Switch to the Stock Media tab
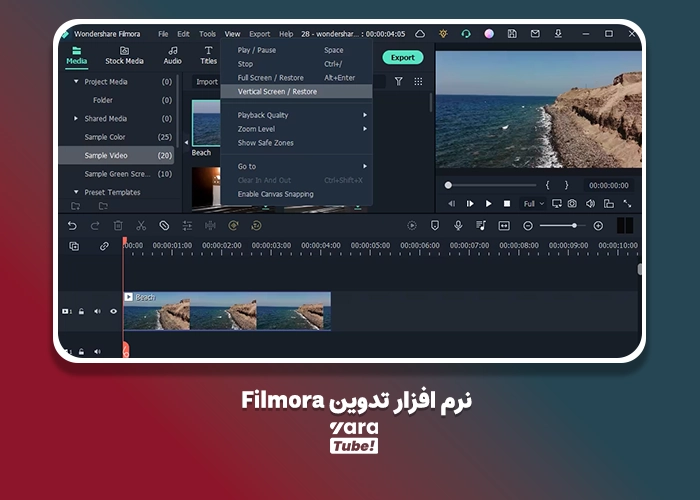 point(124,56)
